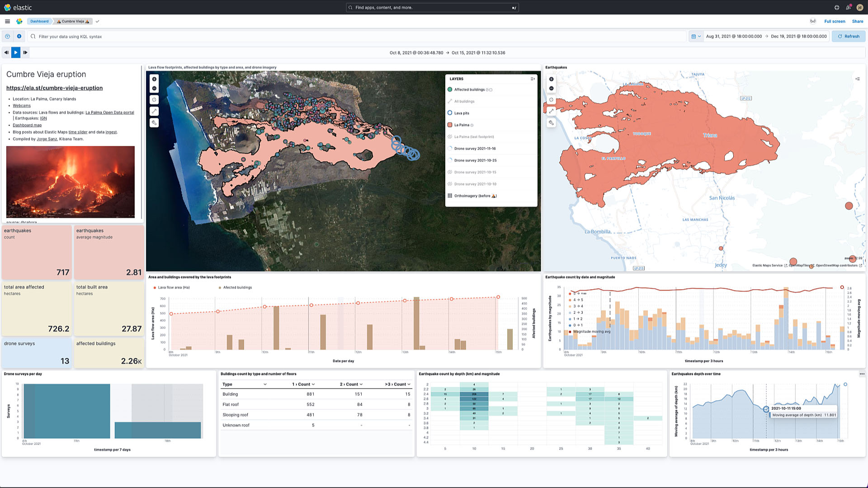Open the Kibana navigation hamburger menu
868x488 pixels.
7,21
